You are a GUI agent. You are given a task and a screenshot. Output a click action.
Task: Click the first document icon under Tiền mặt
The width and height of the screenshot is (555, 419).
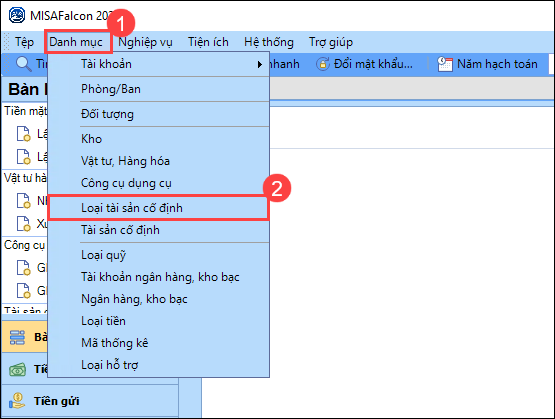coord(24,134)
